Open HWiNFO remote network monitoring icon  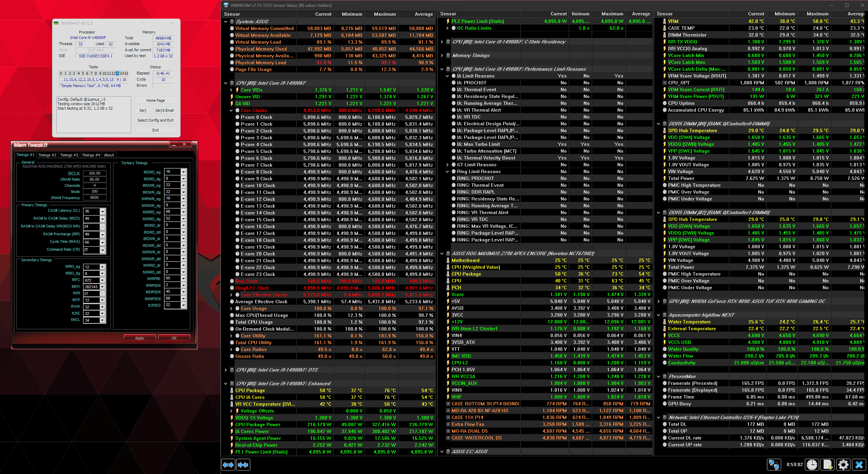pos(773,465)
